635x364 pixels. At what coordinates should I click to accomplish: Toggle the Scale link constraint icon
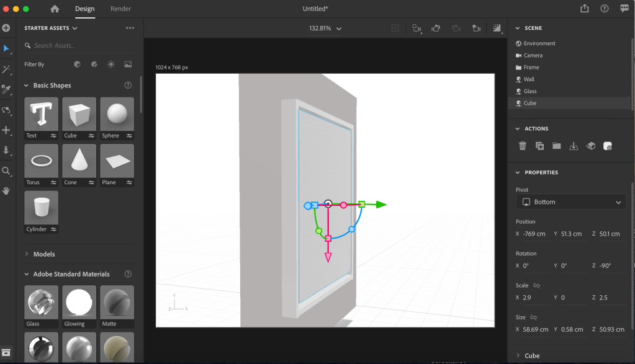click(536, 286)
